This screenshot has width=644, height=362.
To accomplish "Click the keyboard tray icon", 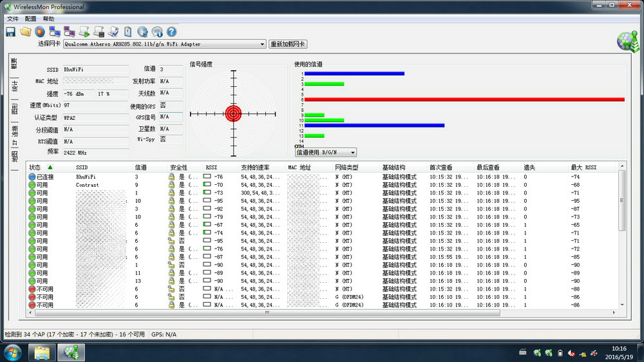I will click(x=522, y=352).
